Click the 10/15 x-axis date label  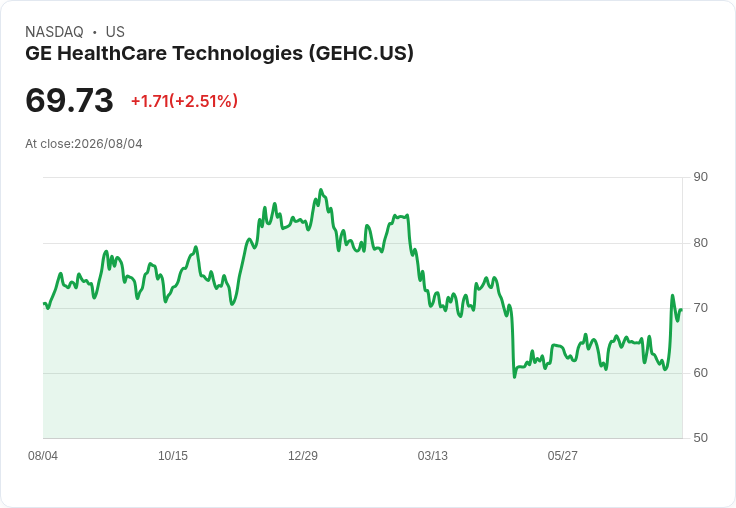(173, 455)
